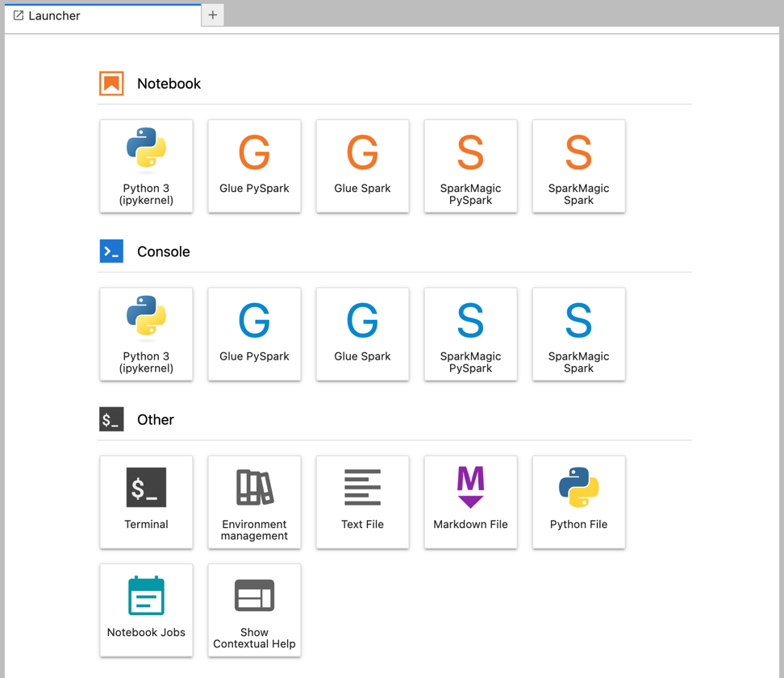Open a SparkMagic PySpark notebook

[x=470, y=166]
